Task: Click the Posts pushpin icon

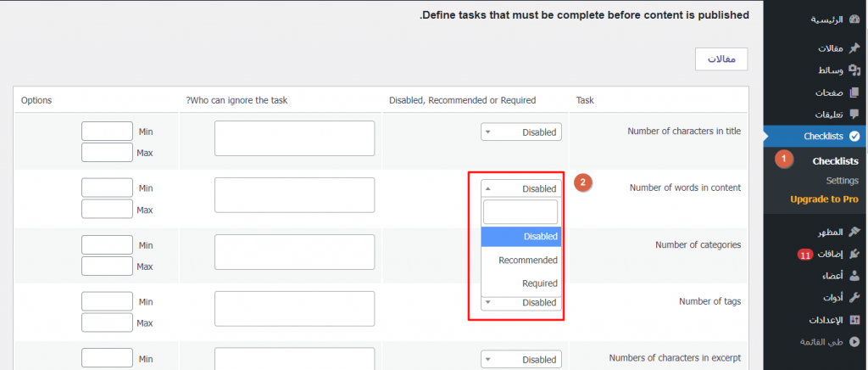Action: click(854, 48)
